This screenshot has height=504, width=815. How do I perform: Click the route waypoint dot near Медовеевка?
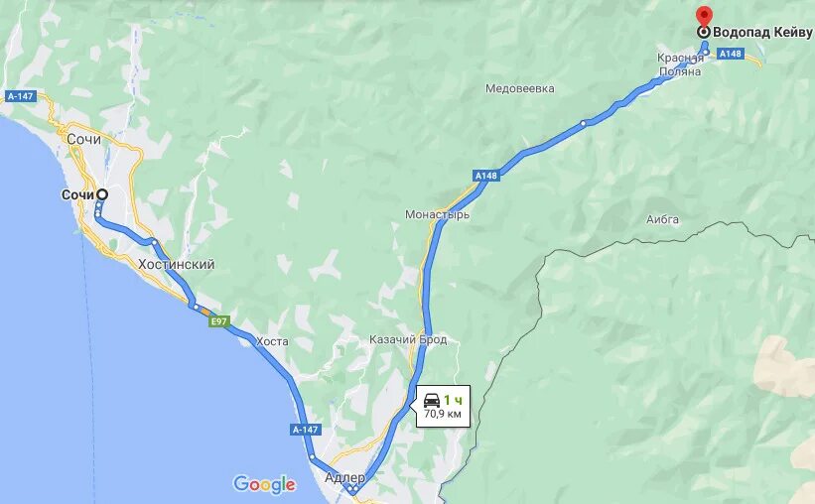584,124
